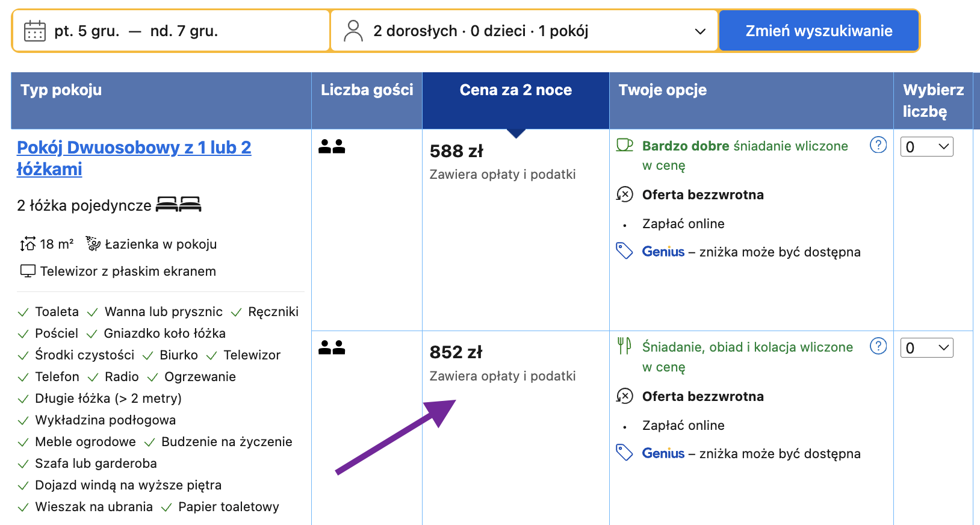Click the Genius tag icon in 588 zł offer
Screen dimensions: 980x525
click(x=625, y=251)
